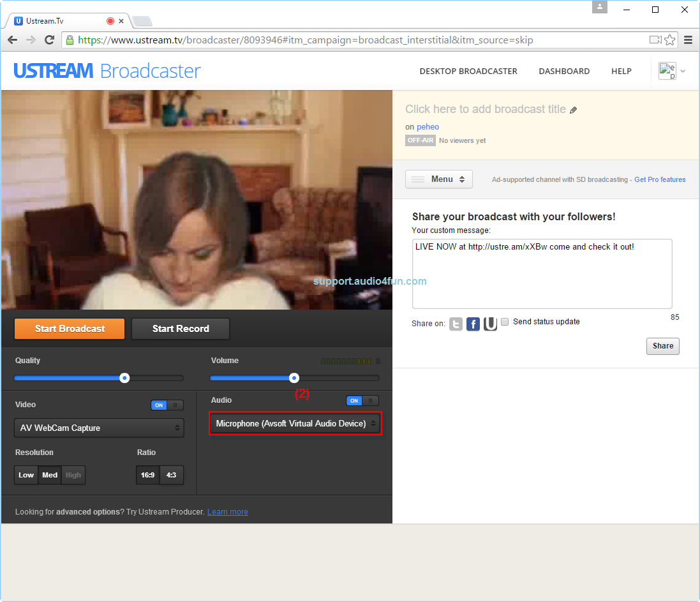Click 'No viewers yet' text
Screen dimensions: 700x602
[x=462, y=140]
